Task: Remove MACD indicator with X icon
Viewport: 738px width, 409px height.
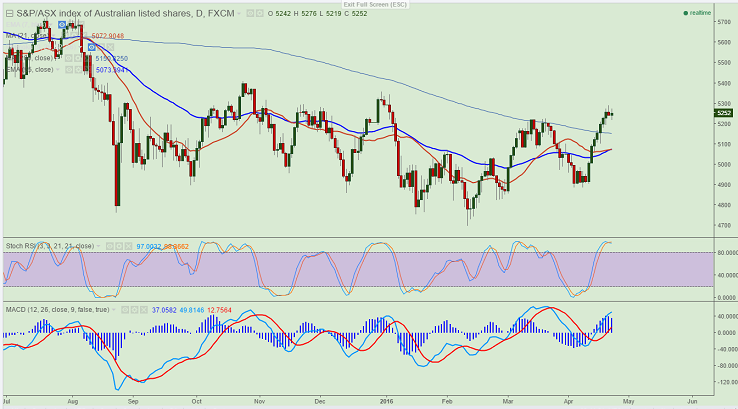Action: 144,310
